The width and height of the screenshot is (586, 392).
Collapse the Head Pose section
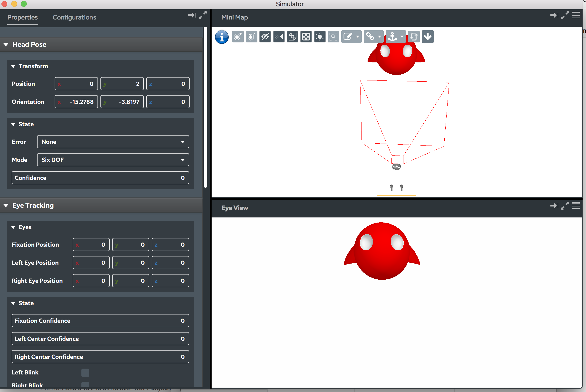[x=6, y=45]
